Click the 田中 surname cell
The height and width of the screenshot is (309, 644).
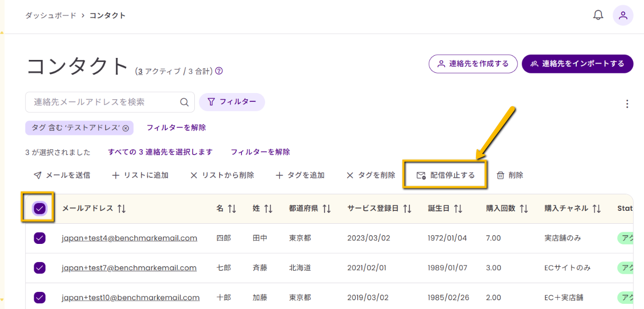[x=260, y=238]
